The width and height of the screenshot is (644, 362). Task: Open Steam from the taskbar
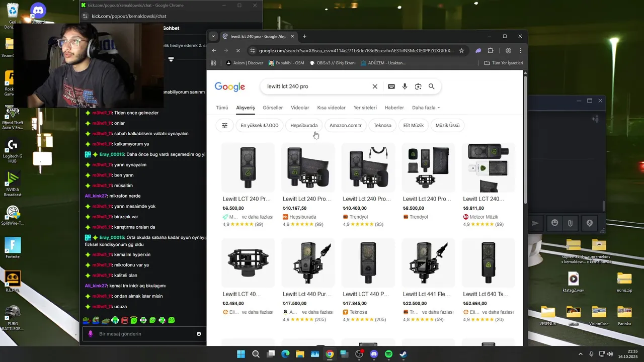pyautogui.click(x=404, y=354)
